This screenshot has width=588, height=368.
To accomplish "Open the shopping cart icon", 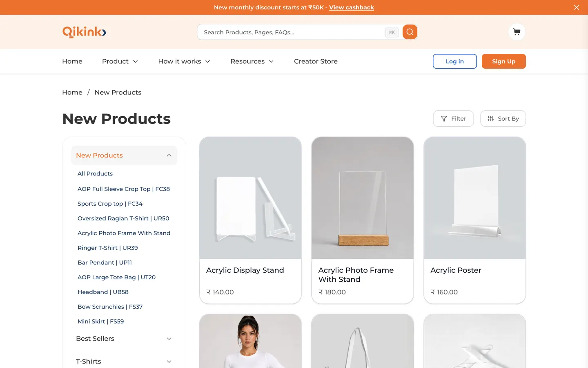I will (517, 32).
